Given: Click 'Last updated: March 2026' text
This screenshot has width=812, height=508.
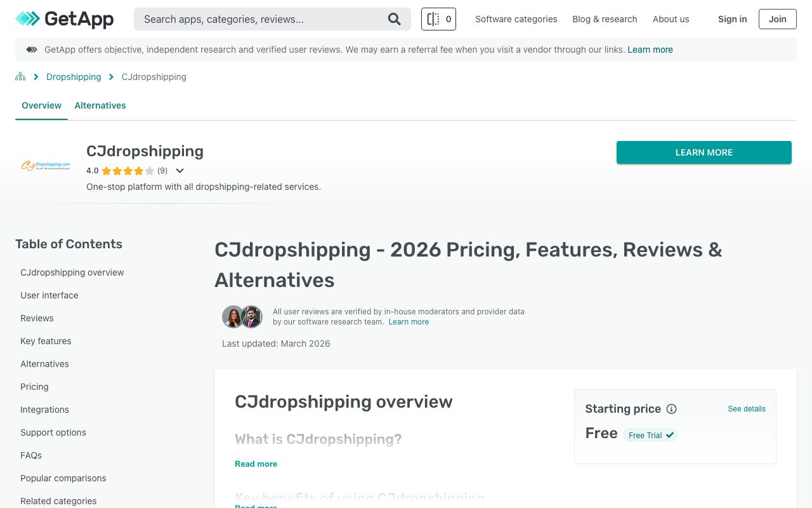Looking at the screenshot, I should click(x=276, y=344).
